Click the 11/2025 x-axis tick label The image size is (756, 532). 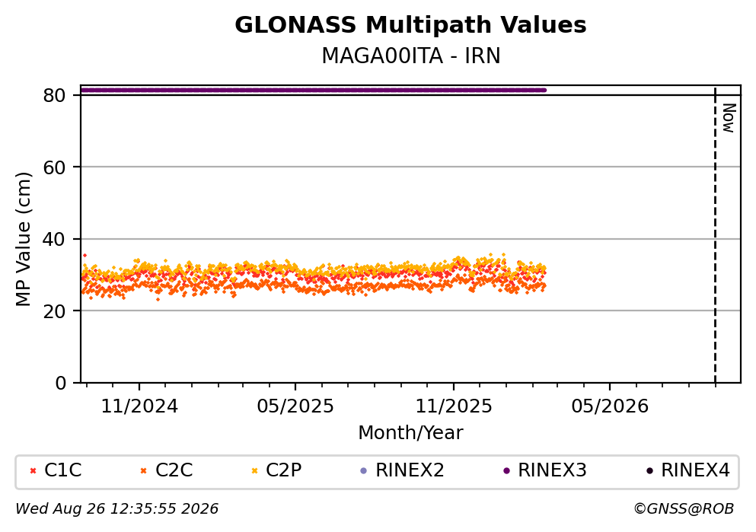tap(454, 406)
